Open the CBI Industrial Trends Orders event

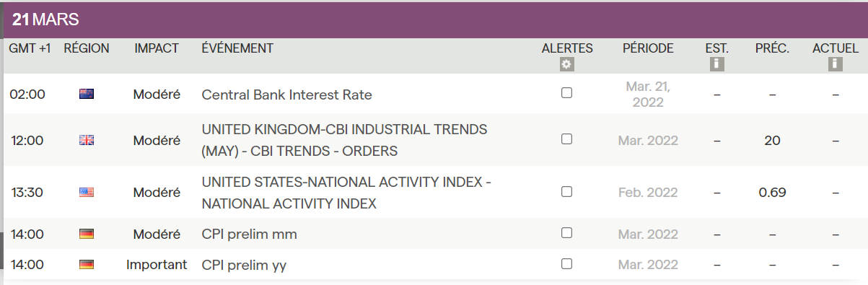coord(344,141)
